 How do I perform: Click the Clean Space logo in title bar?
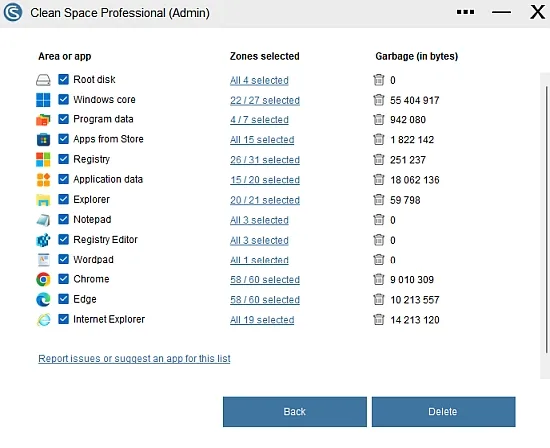click(x=13, y=12)
